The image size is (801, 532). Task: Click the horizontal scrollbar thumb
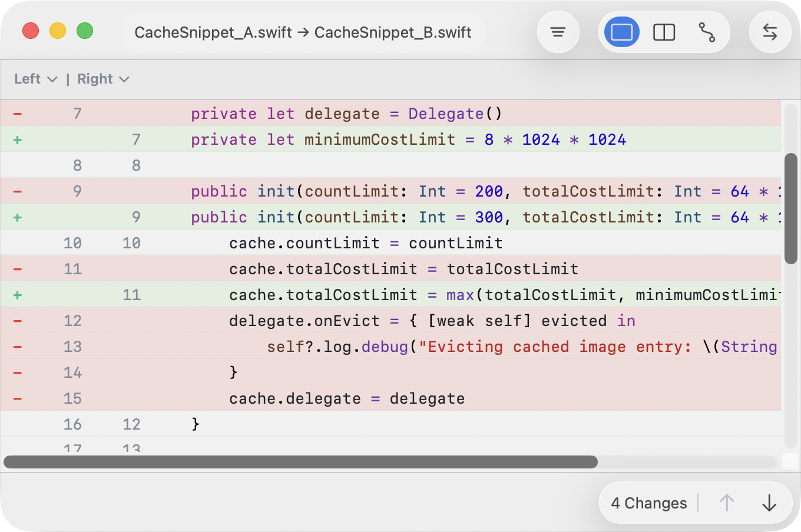coord(300,462)
